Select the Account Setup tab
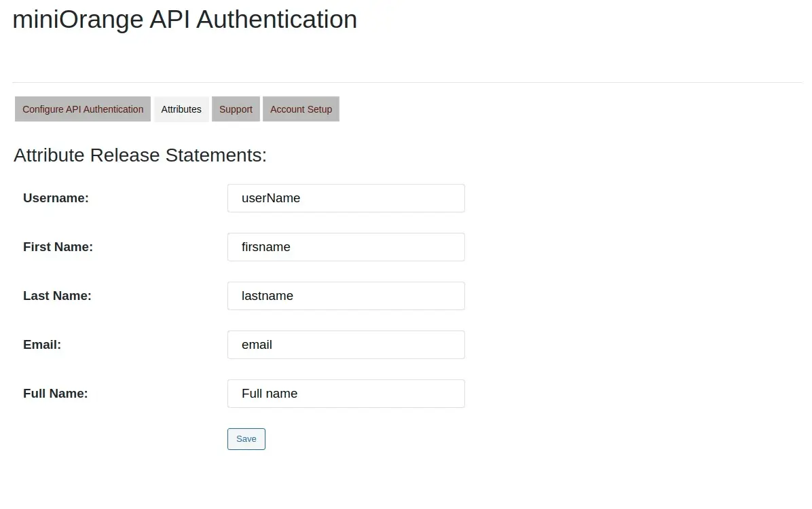This screenshot has height=509, width=812. point(301,109)
